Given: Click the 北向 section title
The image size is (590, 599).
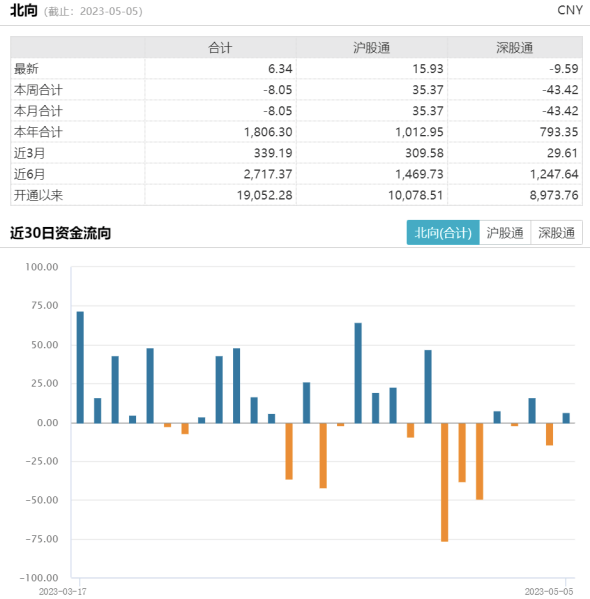Looking at the screenshot, I should coord(24,10).
